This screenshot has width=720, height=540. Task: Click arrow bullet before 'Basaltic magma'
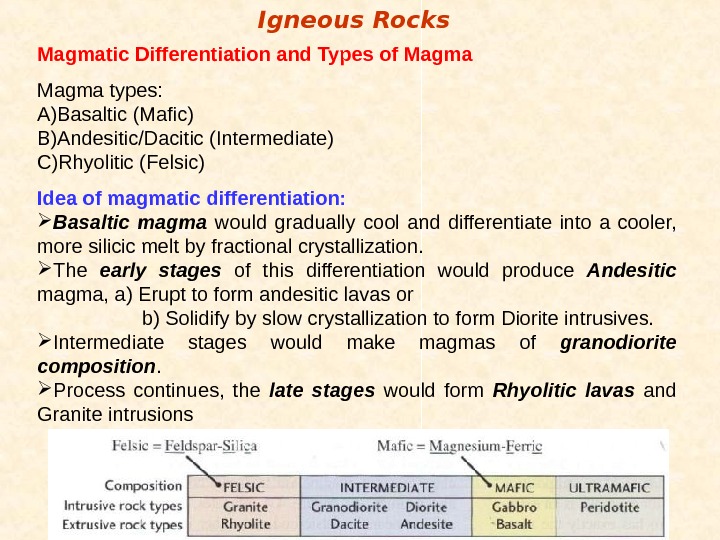coord(44,220)
